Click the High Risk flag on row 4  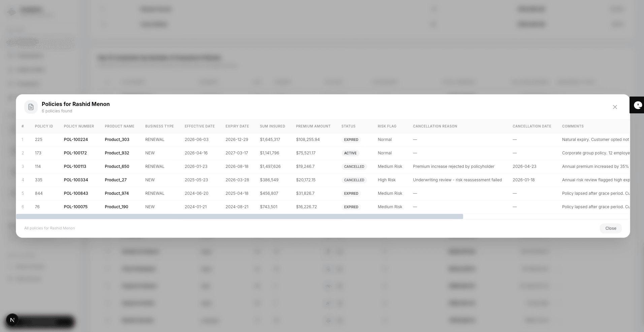coord(387,180)
